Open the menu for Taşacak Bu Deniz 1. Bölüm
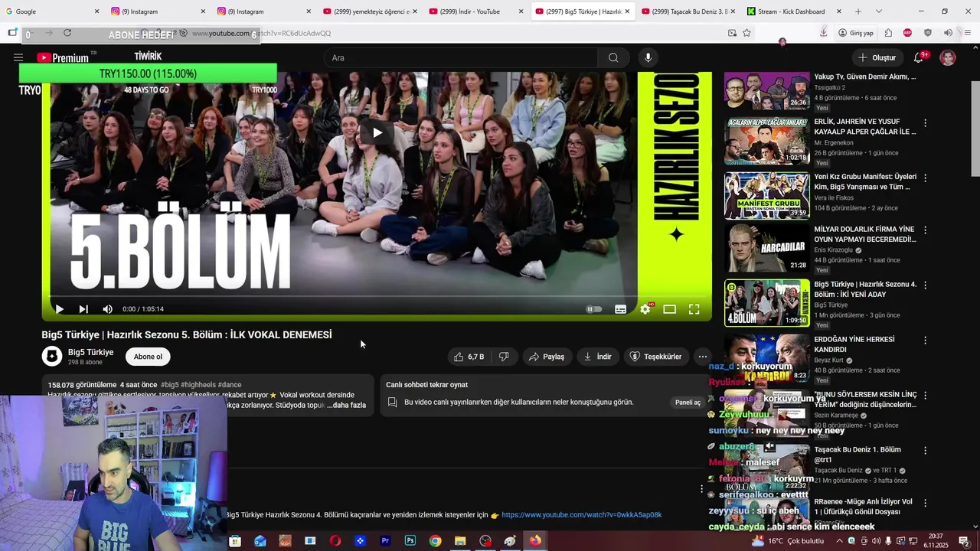980x551 pixels. [925, 451]
